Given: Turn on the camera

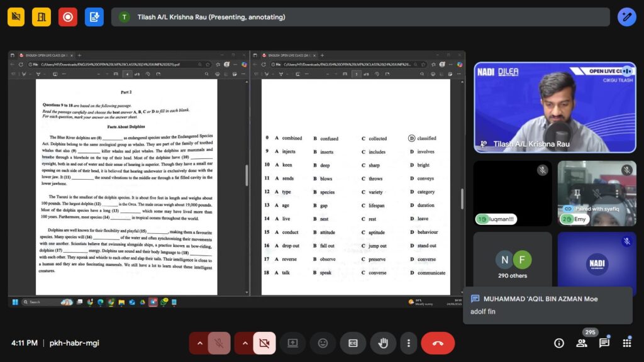Looking at the screenshot, I should click(264, 343).
